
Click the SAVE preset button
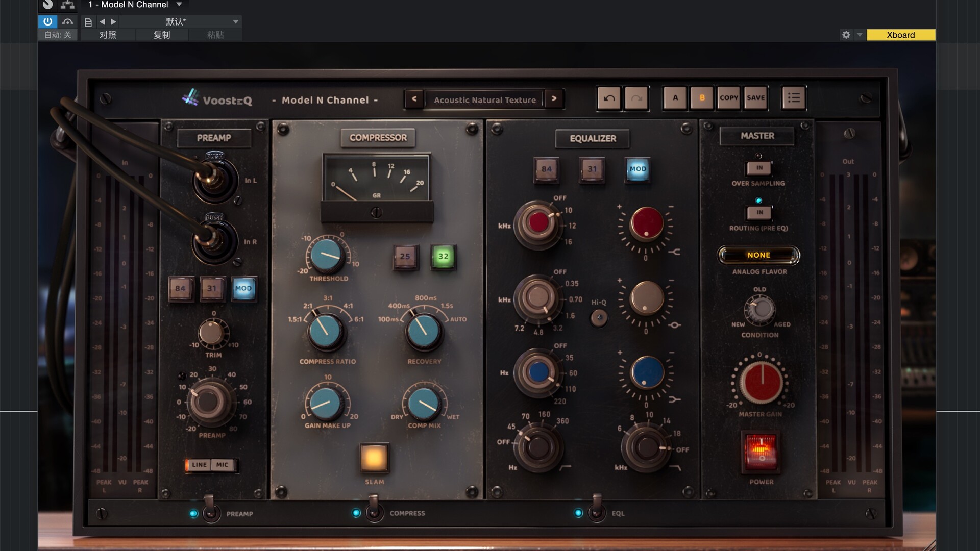pyautogui.click(x=755, y=98)
